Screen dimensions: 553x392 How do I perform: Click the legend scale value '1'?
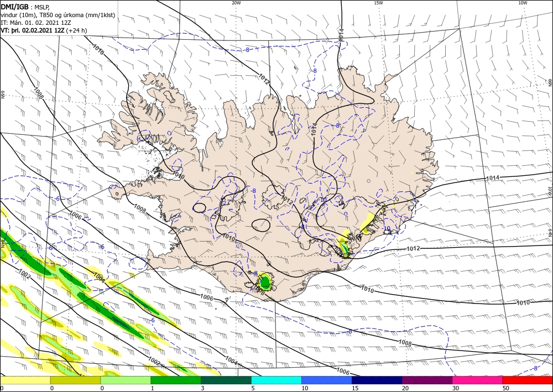coord(153,388)
